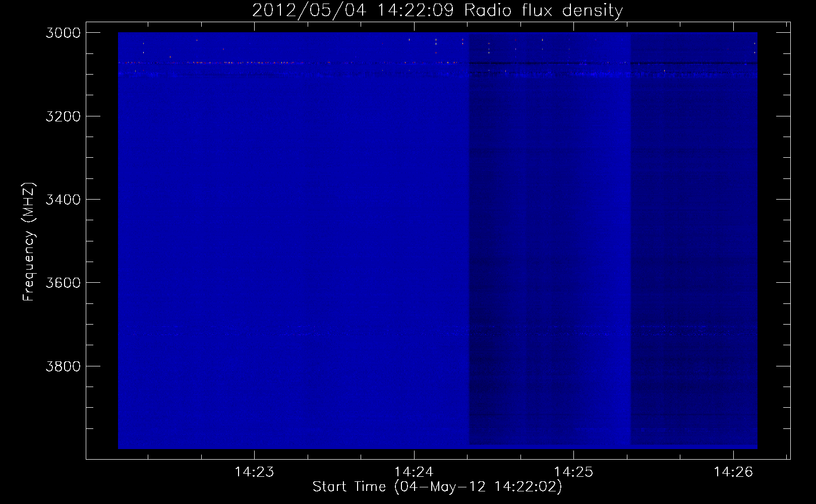Click the 14:25 time tick label
Screen dimensions: 816x504
click(573, 472)
